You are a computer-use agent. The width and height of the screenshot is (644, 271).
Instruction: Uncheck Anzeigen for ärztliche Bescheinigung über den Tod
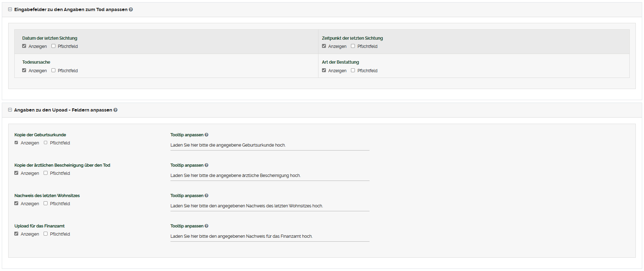coord(16,173)
